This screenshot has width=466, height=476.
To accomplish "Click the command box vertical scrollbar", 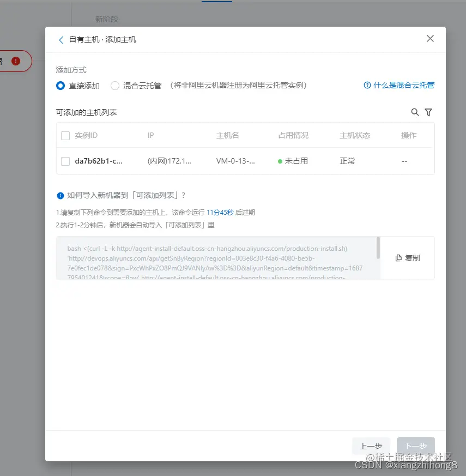I will point(378,248).
